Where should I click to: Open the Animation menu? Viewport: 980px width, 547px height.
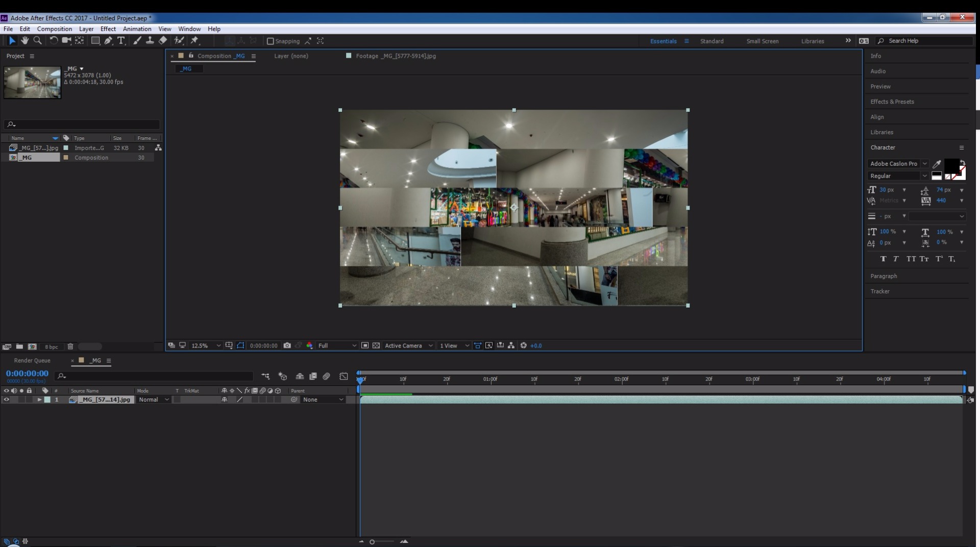(x=136, y=29)
